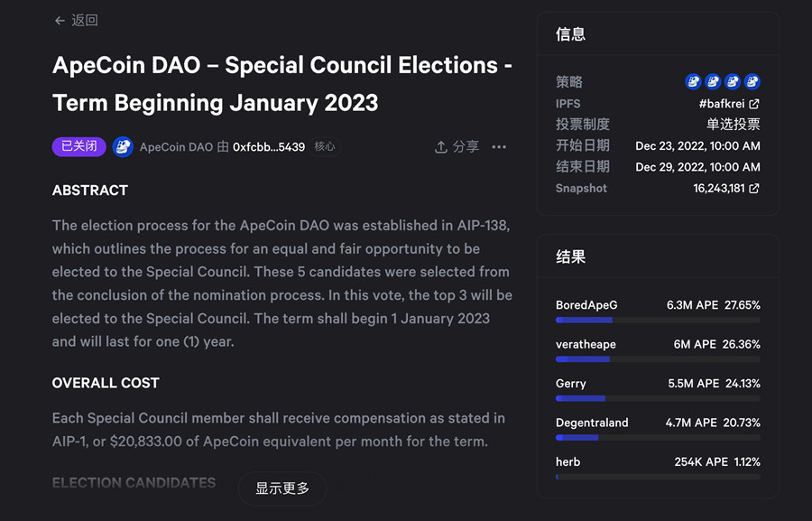Click the 核心 core badge
The image size is (812, 521).
coord(325,147)
